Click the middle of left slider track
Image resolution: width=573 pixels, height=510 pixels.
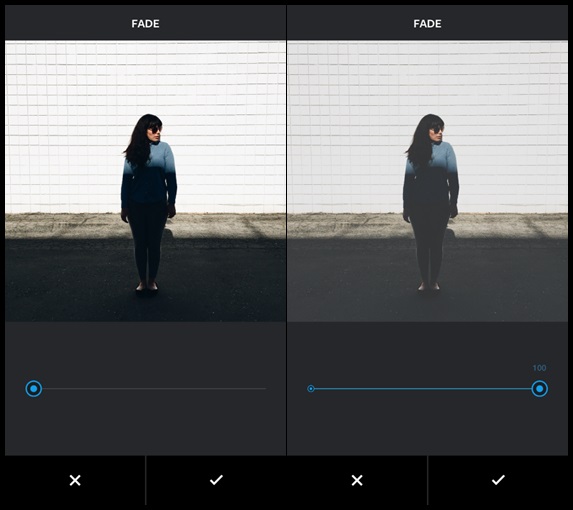(154, 389)
